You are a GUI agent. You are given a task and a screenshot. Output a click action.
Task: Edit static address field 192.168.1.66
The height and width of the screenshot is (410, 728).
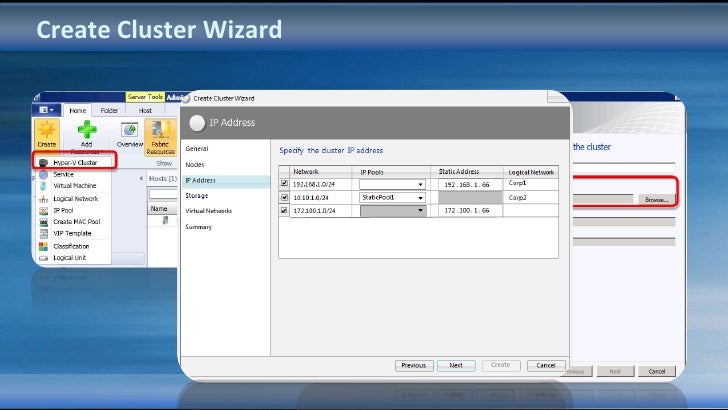click(470, 184)
